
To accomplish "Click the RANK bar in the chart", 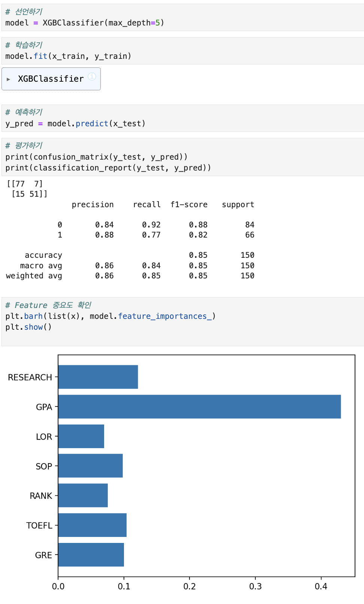I will tap(83, 495).
